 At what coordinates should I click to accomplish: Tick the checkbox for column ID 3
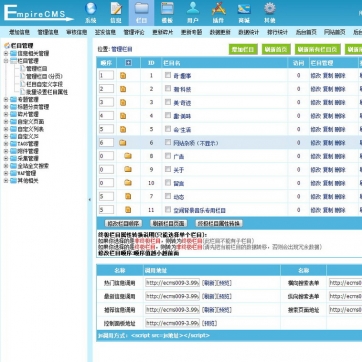[168, 102]
